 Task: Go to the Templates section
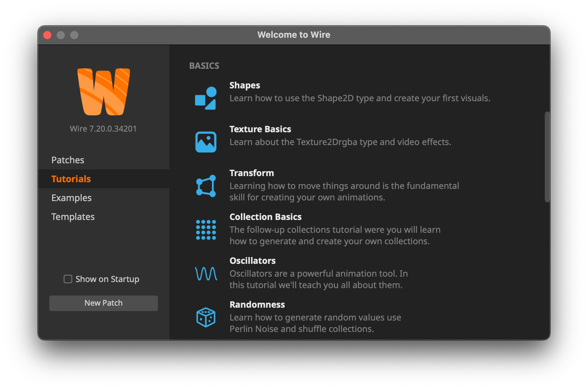click(73, 217)
